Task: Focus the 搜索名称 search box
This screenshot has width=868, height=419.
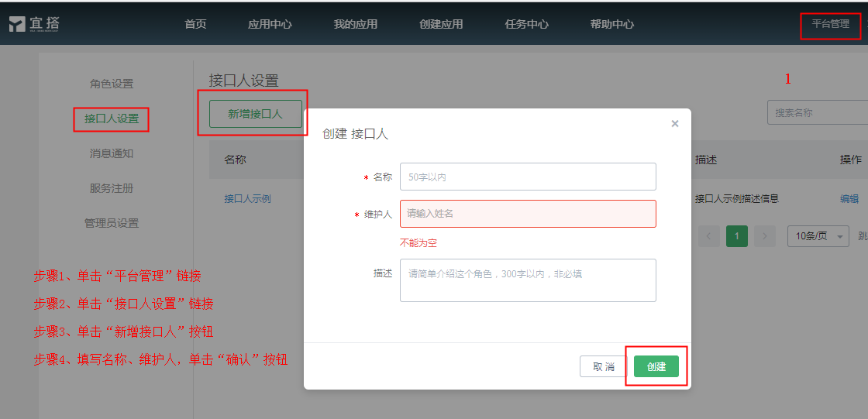Action: [x=817, y=113]
